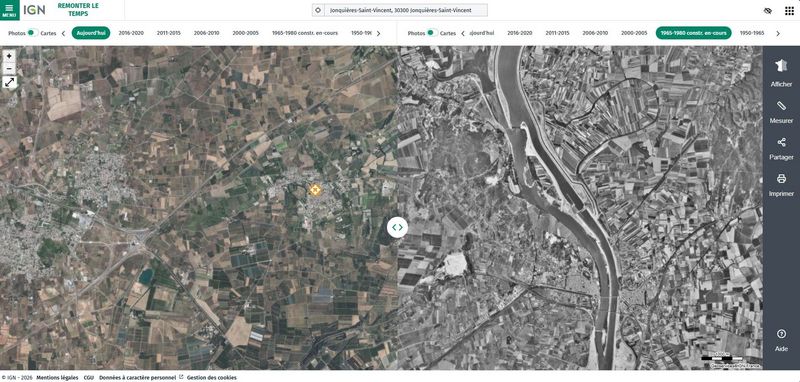Select right panel 1950-1965 period

752,33
